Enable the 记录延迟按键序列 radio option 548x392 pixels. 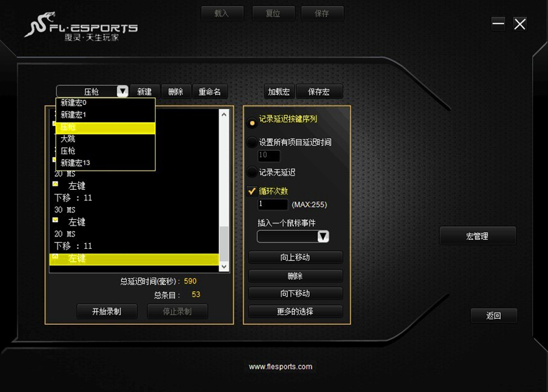click(x=251, y=123)
